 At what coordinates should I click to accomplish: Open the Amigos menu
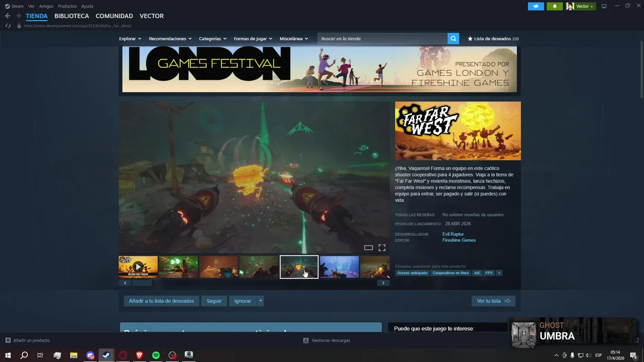click(x=46, y=6)
